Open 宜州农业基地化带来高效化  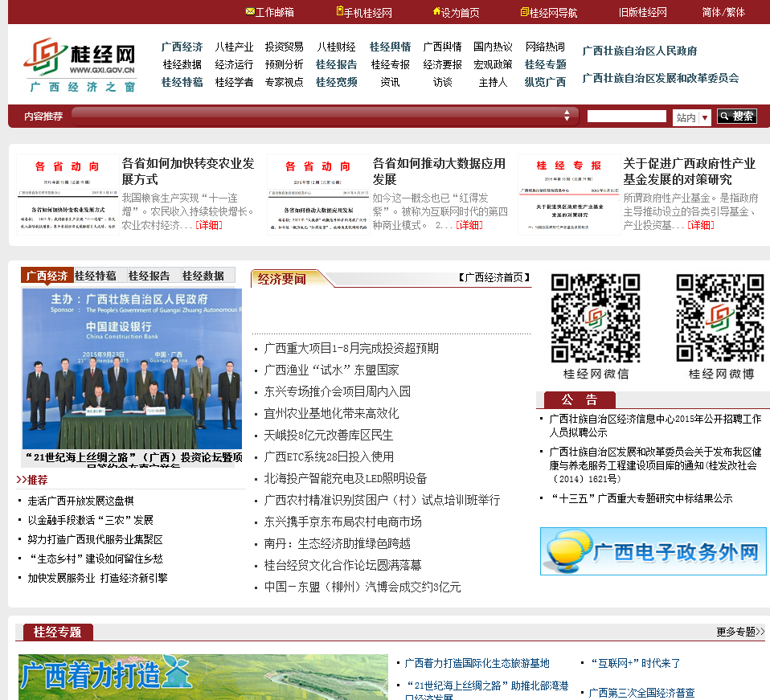tap(331, 413)
